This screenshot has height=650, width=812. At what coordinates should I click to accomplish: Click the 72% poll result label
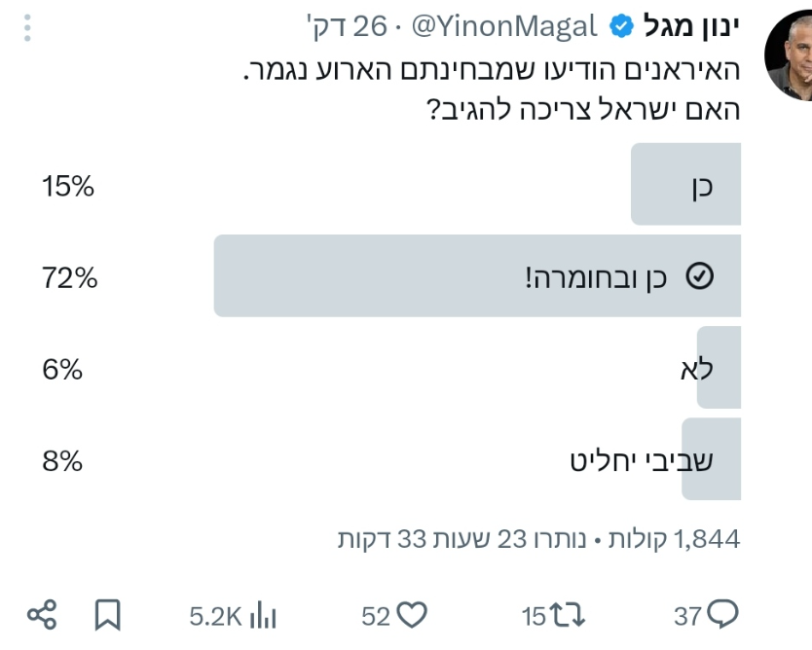point(69,278)
